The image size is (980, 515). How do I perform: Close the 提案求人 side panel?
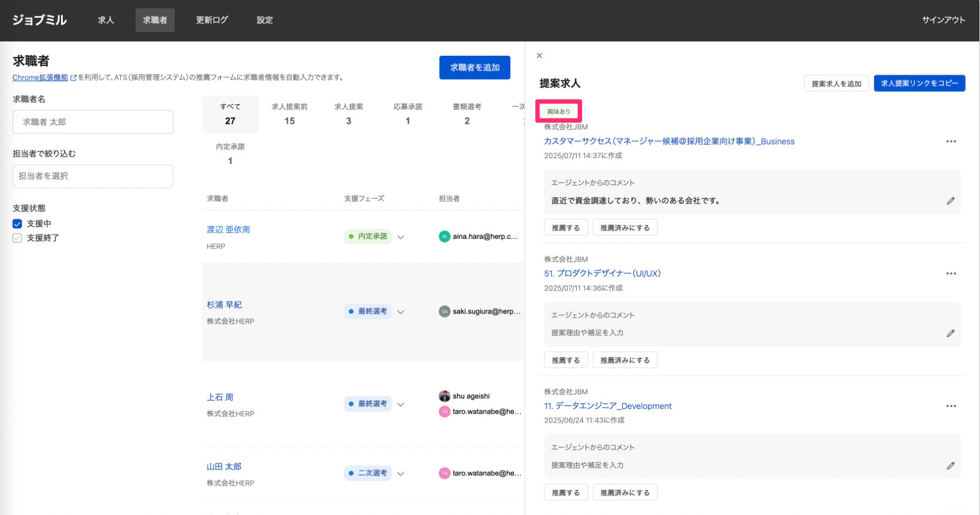(x=539, y=56)
